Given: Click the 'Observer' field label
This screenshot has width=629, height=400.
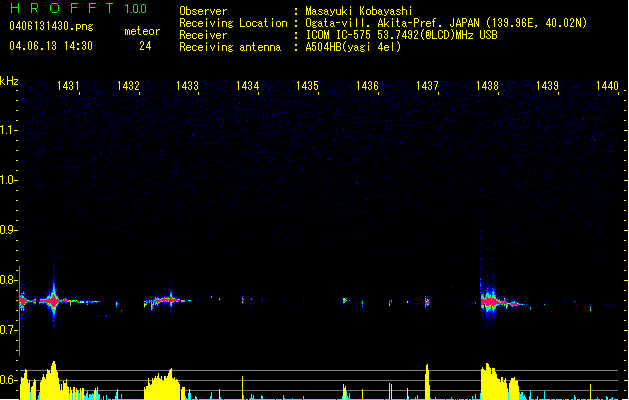Looking at the screenshot, I should coord(203,11).
